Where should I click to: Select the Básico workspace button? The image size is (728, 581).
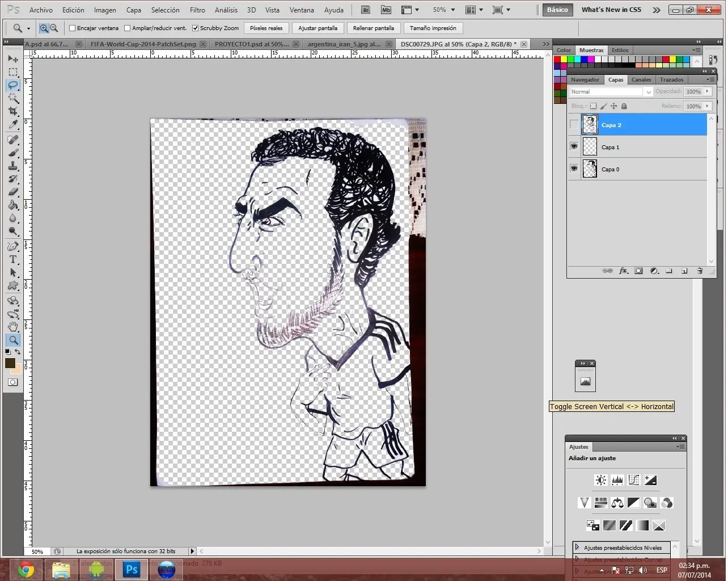click(557, 10)
